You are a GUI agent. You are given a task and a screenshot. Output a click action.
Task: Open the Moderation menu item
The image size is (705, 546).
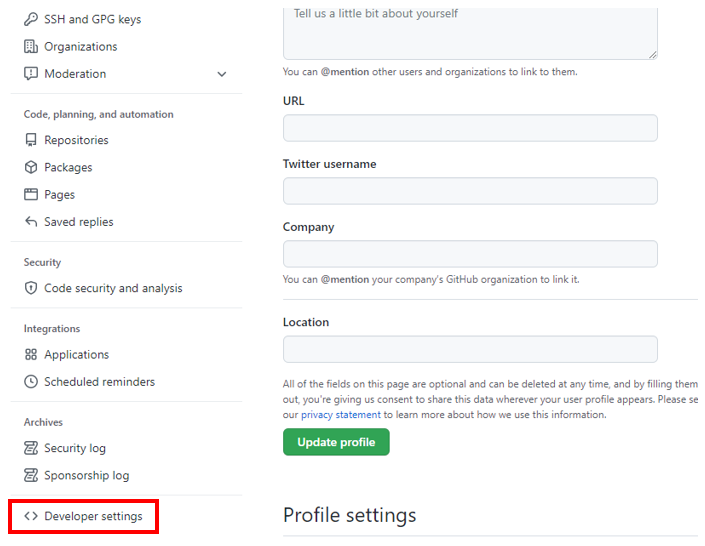tap(75, 74)
